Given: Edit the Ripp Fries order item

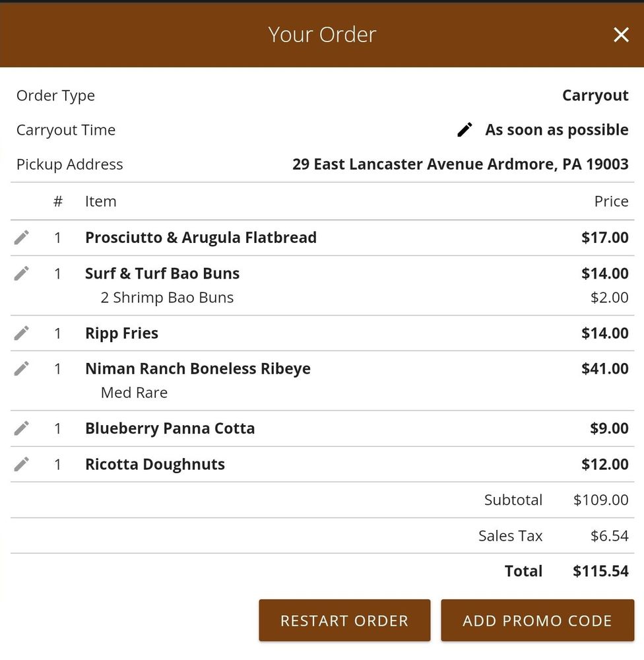Looking at the screenshot, I should [22, 333].
